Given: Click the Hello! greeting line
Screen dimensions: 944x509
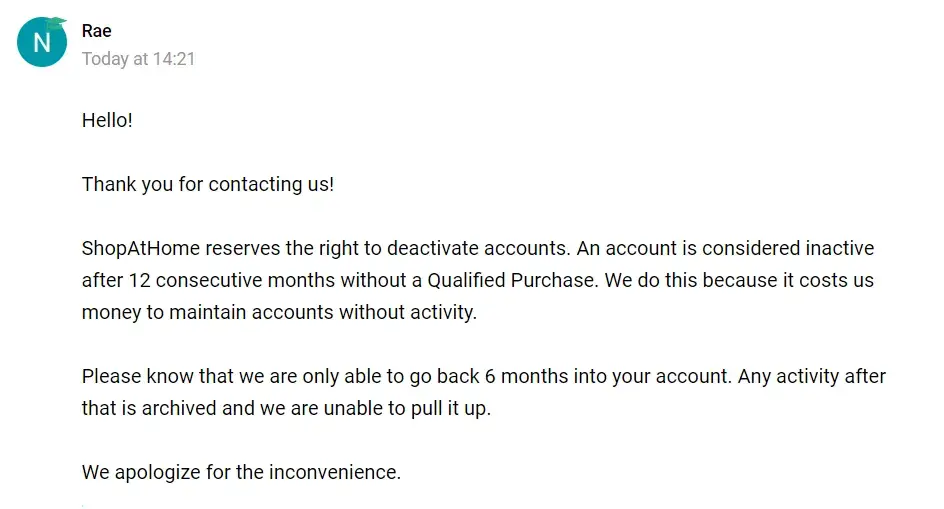Looking at the screenshot, I should [107, 120].
